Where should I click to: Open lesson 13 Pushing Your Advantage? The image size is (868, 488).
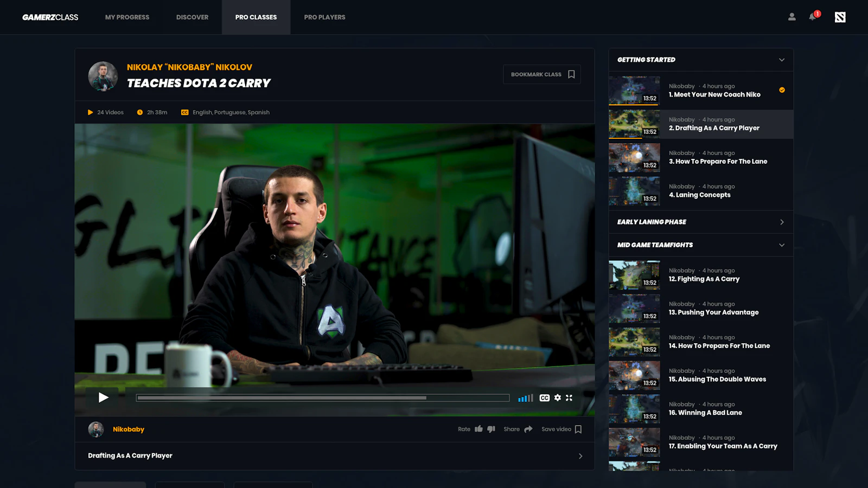pyautogui.click(x=701, y=309)
